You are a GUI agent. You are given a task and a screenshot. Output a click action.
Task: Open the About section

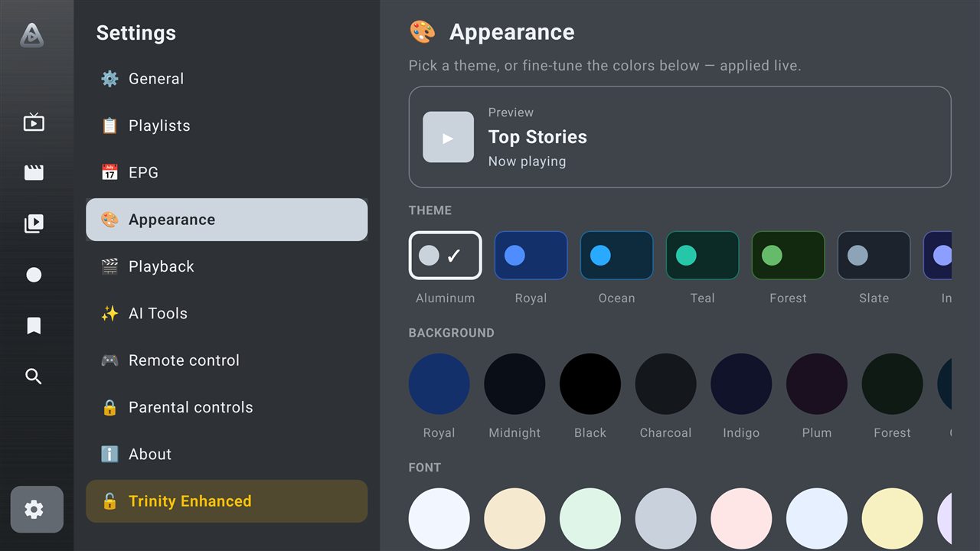coord(227,454)
